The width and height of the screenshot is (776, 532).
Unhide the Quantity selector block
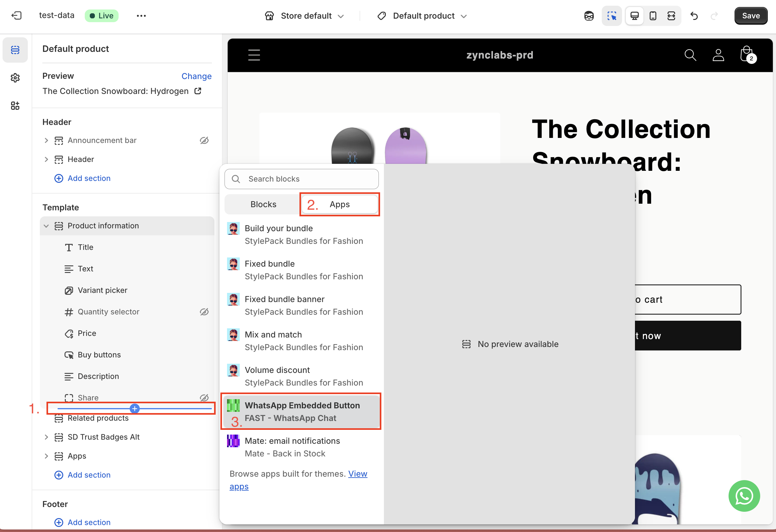pos(204,312)
